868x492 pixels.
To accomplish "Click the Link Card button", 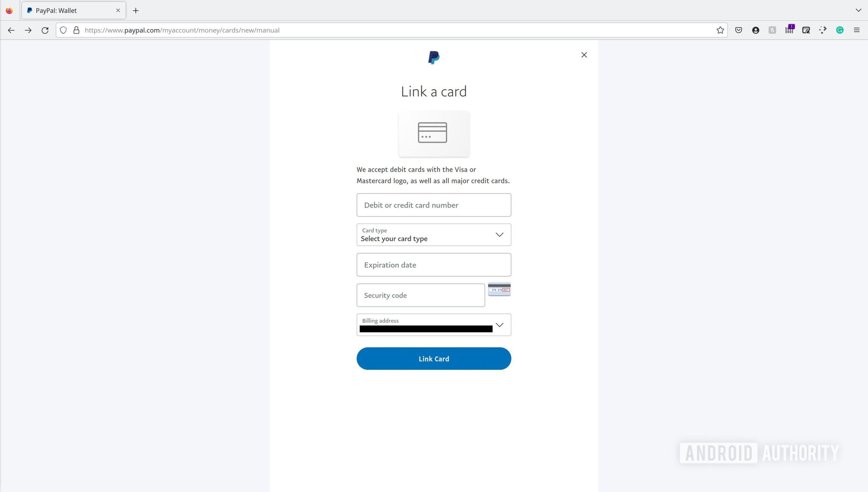I will click(x=434, y=359).
